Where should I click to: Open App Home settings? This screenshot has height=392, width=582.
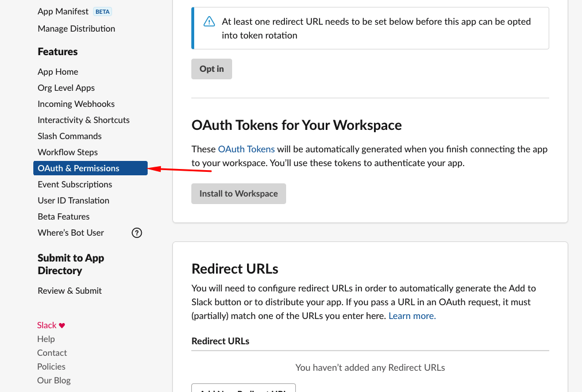click(x=57, y=71)
